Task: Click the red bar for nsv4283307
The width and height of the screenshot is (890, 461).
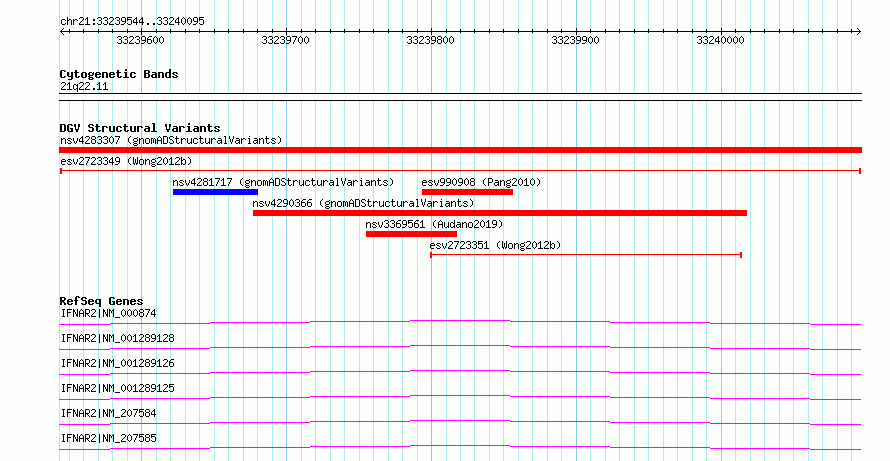Action: click(460, 150)
